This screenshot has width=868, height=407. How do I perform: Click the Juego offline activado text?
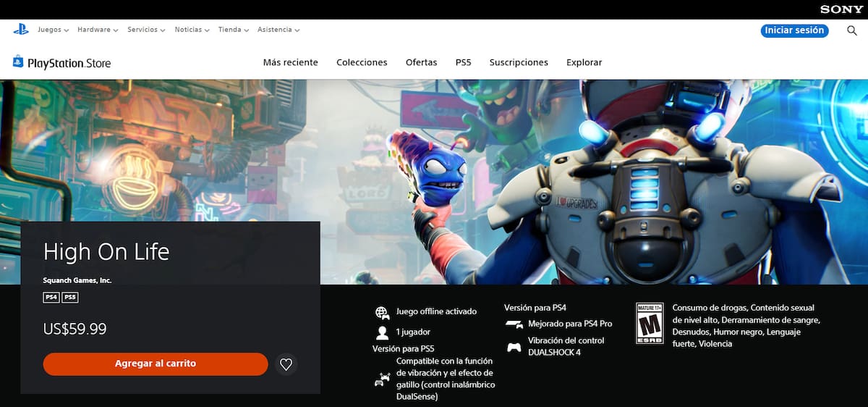436,311
